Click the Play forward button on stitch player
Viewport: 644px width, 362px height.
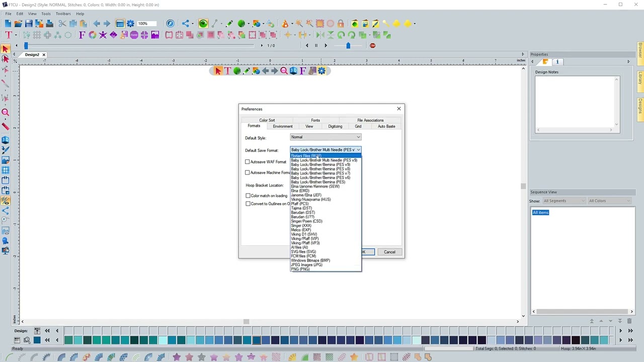tap(326, 46)
